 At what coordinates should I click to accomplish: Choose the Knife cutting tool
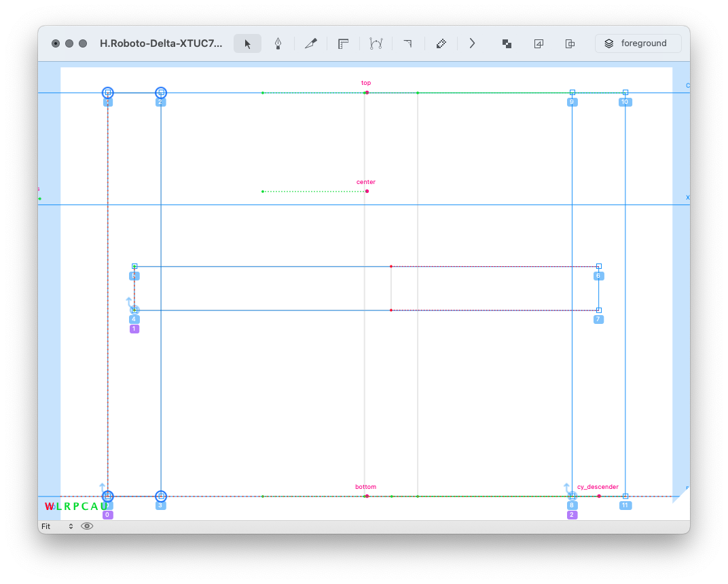(311, 43)
